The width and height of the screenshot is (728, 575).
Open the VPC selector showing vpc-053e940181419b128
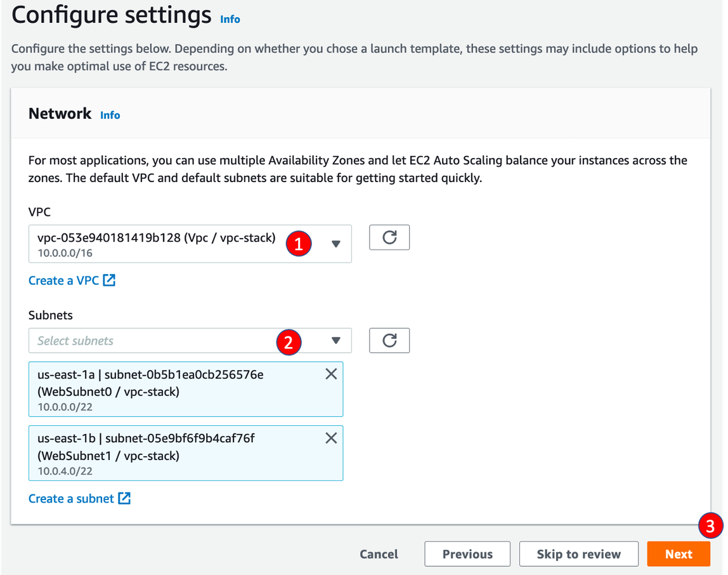(159, 244)
